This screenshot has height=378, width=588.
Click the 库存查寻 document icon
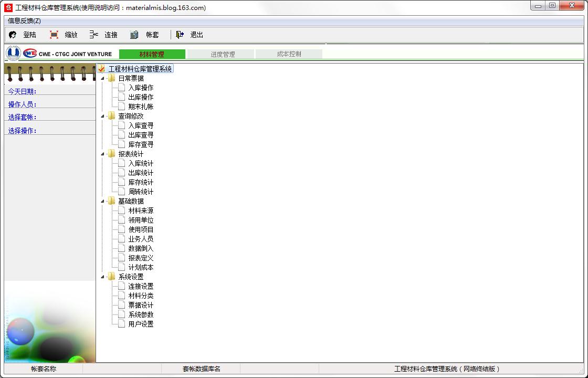(121, 144)
